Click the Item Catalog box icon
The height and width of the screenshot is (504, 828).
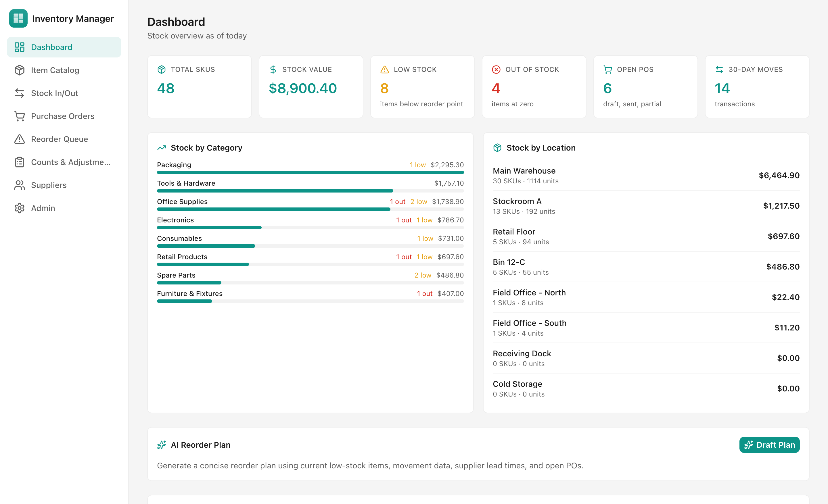[20, 70]
